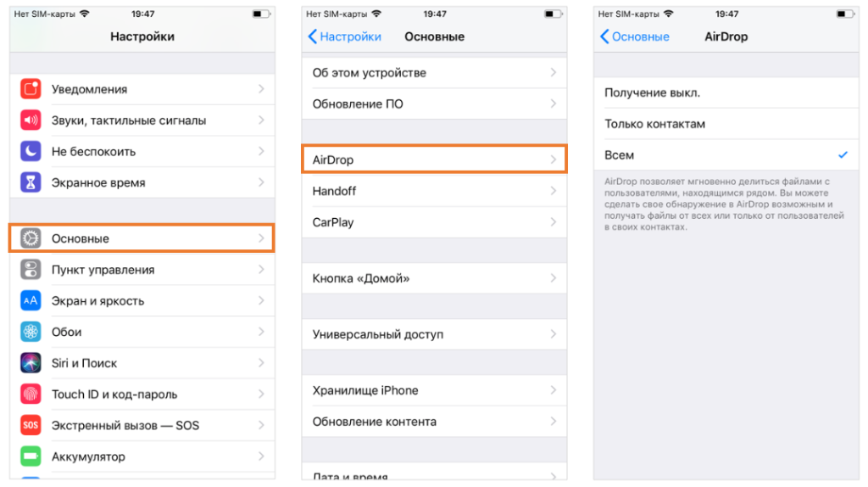Go back via Настройки link
This screenshot has width=868, height=487.
point(344,36)
